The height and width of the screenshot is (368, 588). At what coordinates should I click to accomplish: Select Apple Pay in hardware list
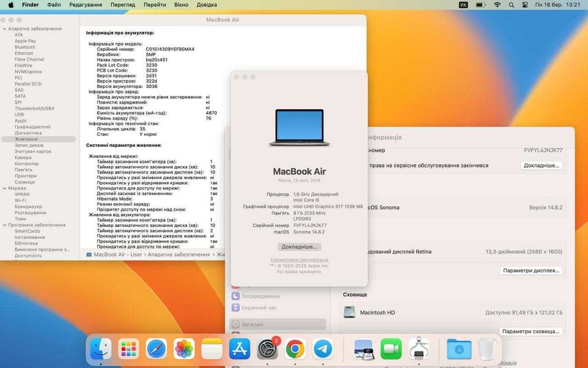[x=25, y=41]
